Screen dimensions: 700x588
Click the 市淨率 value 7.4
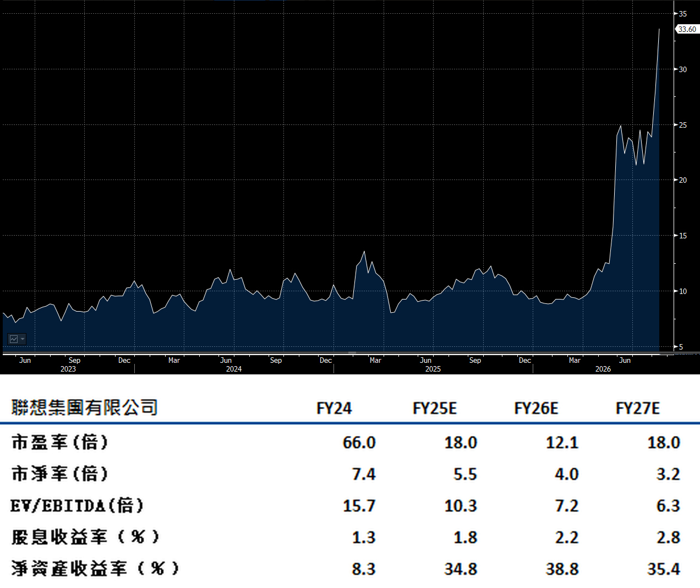tap(364, 474)
